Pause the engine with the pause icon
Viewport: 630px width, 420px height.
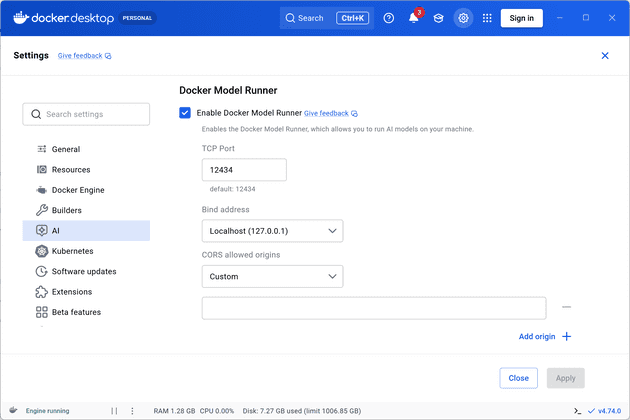(x=115, y=411)
